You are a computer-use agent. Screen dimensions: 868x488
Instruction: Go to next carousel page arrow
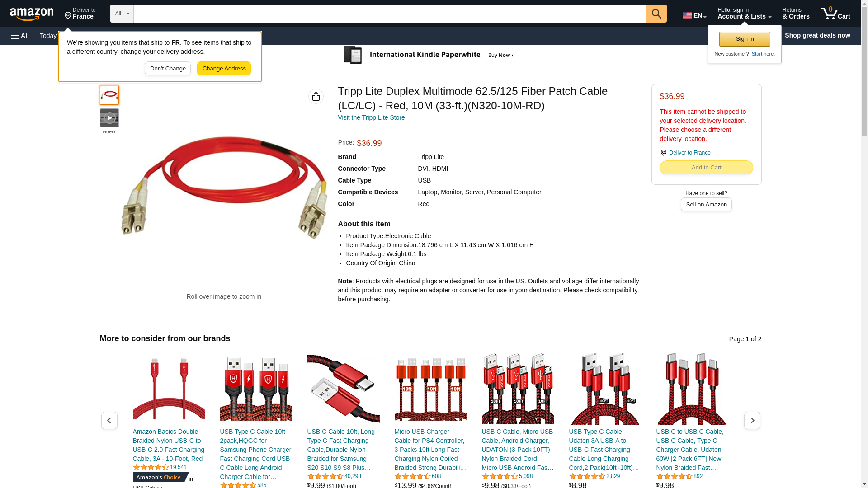752,421
